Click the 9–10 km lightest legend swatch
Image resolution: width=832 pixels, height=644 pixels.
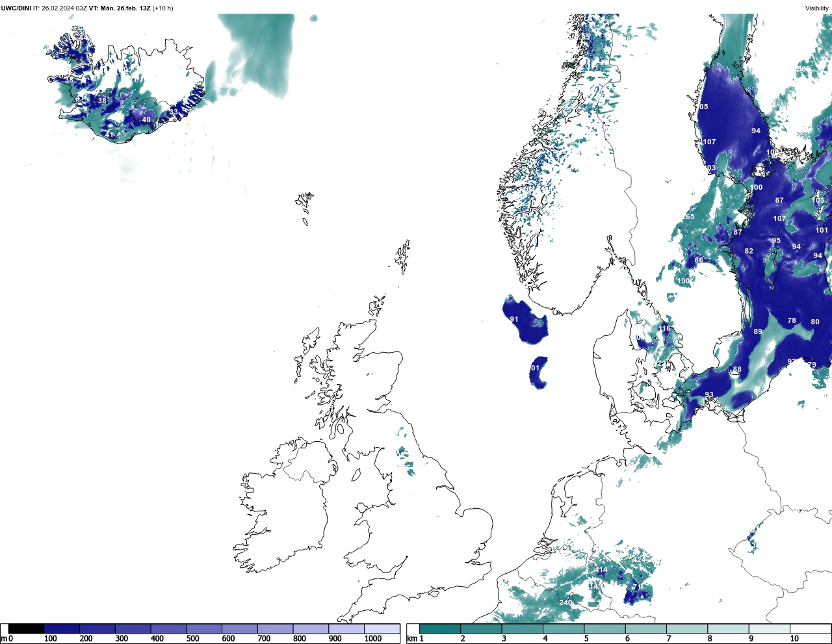coord(770,628)
